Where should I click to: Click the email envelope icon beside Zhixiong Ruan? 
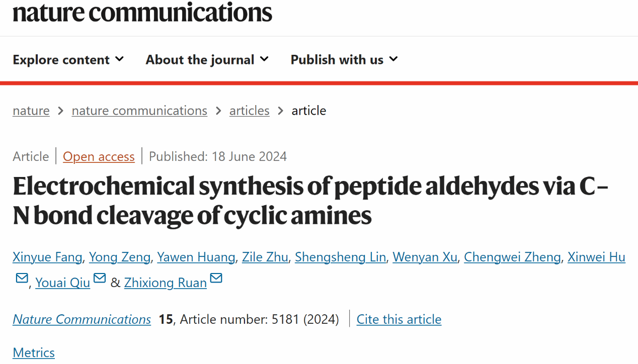click(x=216, y=278)
